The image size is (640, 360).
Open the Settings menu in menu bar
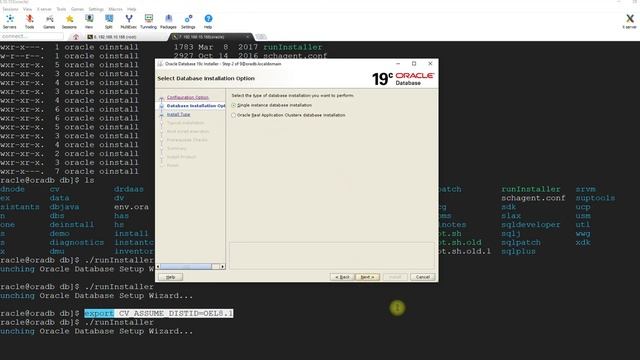pos(96,9)
